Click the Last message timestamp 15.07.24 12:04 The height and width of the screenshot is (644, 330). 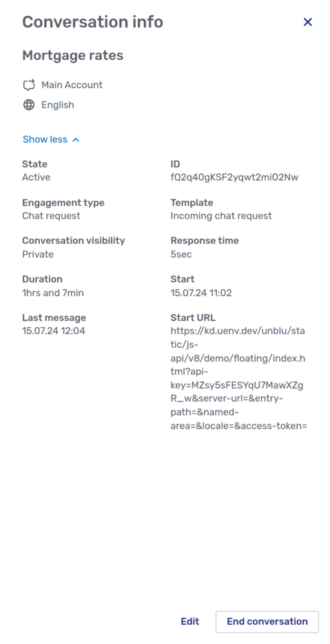click(x=54, y=331)
